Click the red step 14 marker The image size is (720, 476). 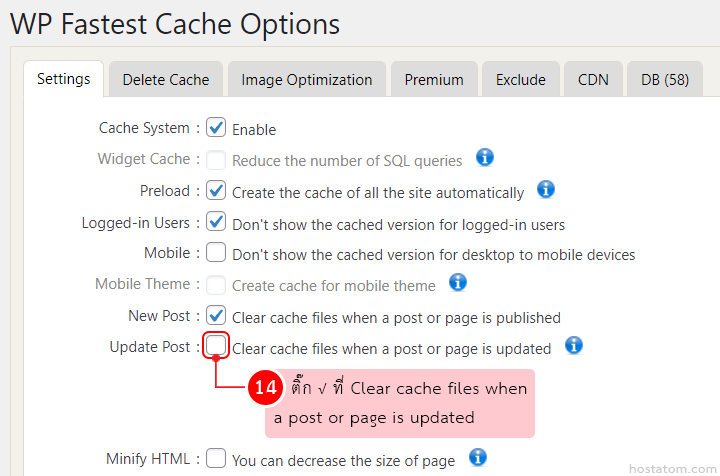coord(265,390)
